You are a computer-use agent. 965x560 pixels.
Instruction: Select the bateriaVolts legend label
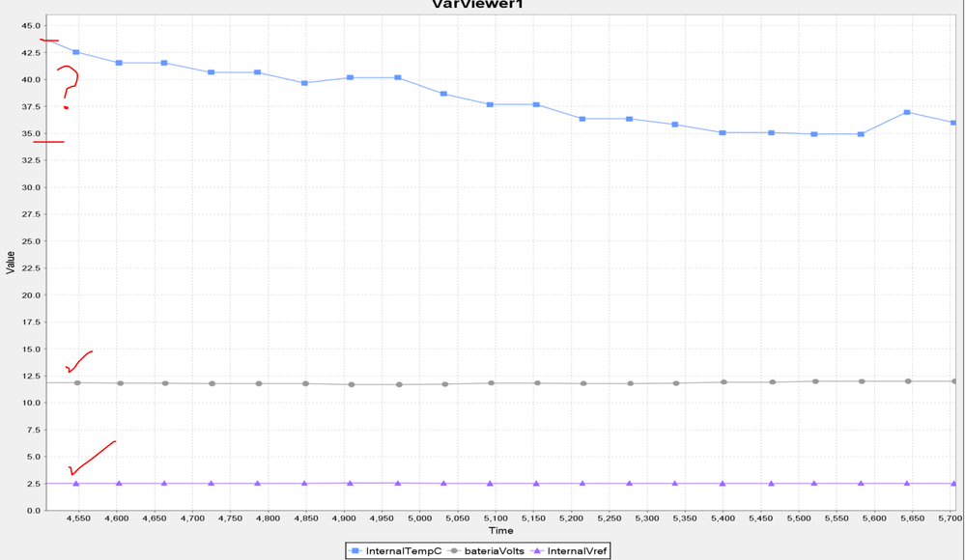[x=495, y=550]
